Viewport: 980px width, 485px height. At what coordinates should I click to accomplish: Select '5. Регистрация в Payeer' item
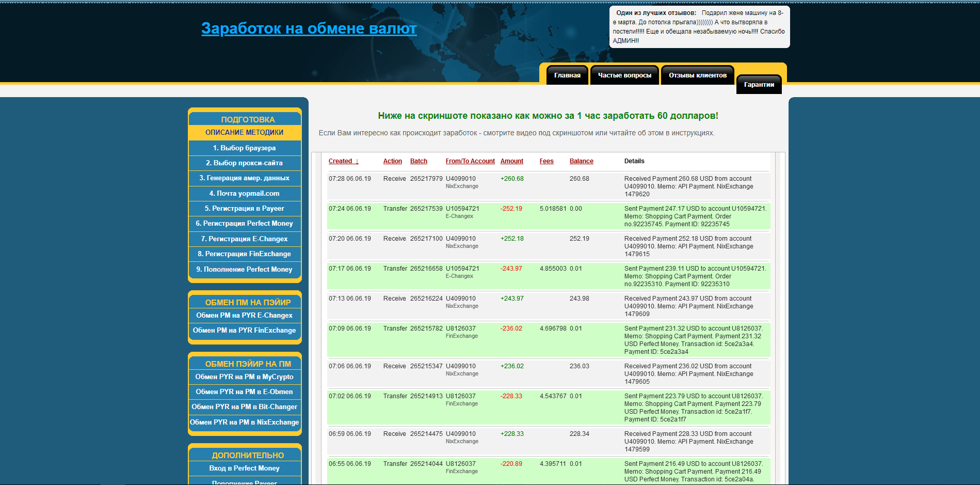(x=244, y=209)
